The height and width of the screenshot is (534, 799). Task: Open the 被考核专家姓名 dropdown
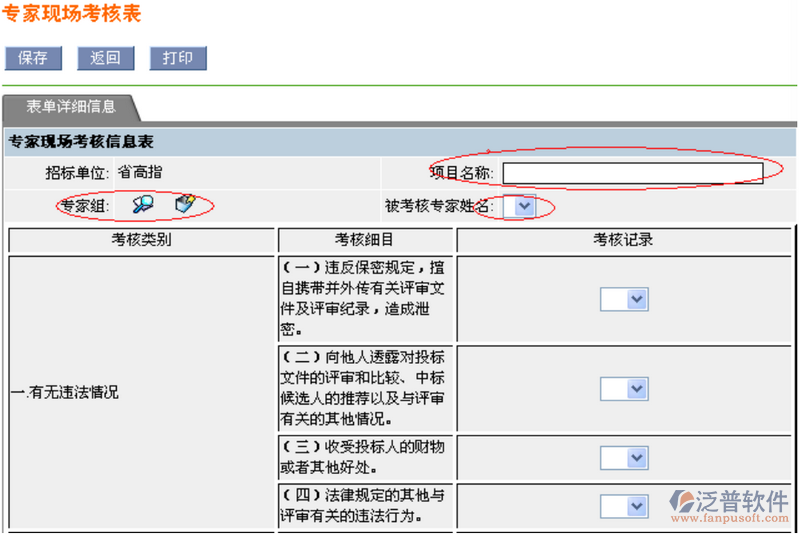[518, 205]
